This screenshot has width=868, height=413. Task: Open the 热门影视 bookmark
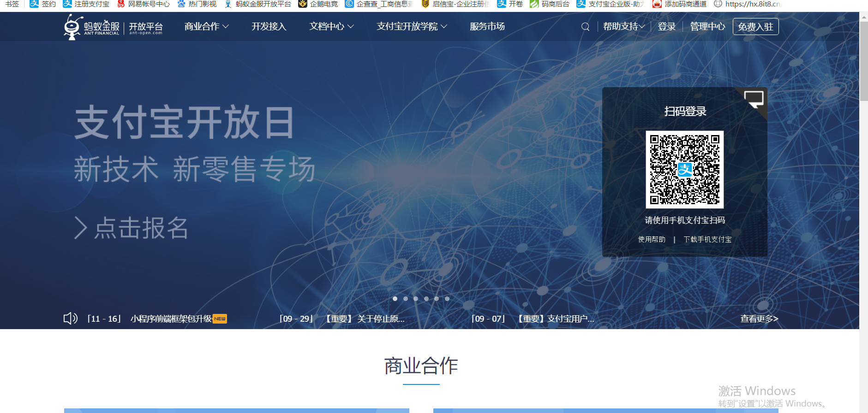(x=197, y=4)
